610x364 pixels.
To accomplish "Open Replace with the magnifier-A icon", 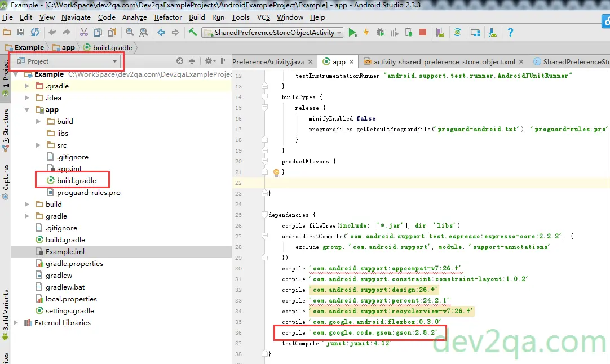I will coord(144,32).
